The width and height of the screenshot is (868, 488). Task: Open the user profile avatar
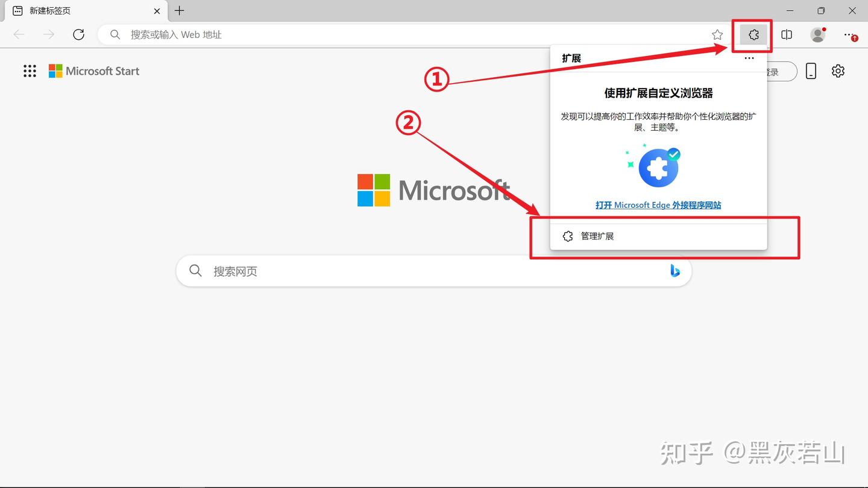coord(818,35)
